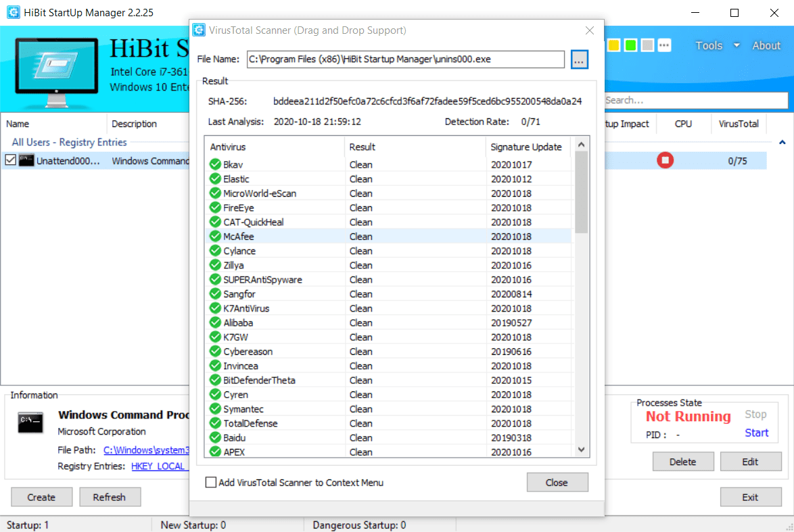This screenshot has height=532, width=794.
Task: Open the more options ellipsis icon in header
Action: pyautogui.click(x=664, y=45)
